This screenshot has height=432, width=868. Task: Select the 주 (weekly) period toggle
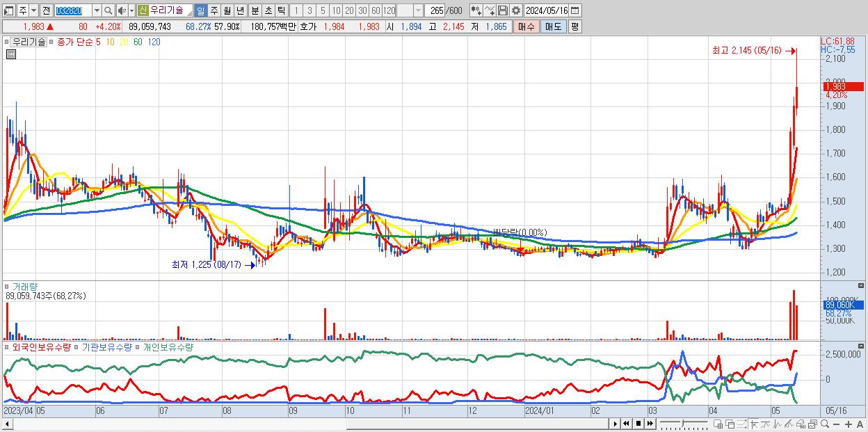coord(214,10)
